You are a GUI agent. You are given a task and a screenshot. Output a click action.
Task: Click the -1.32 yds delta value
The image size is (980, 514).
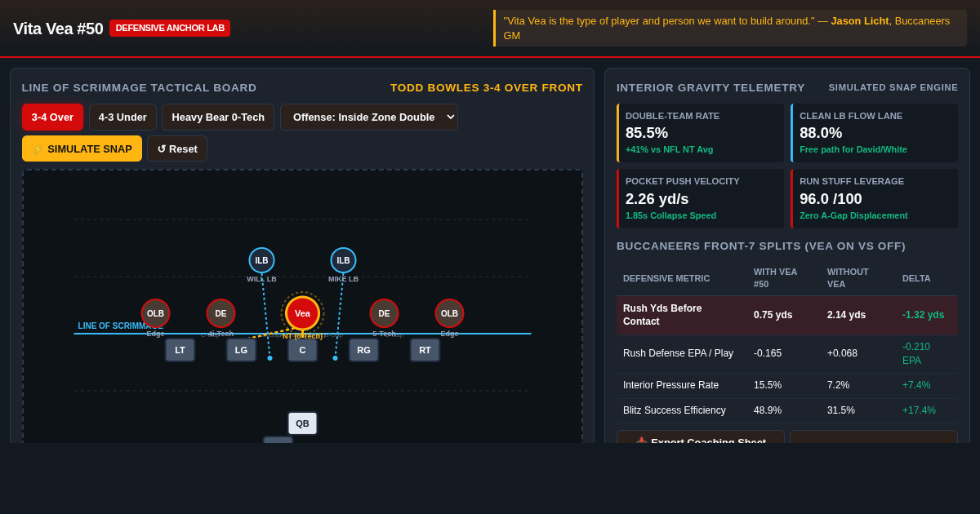(923, 315)
